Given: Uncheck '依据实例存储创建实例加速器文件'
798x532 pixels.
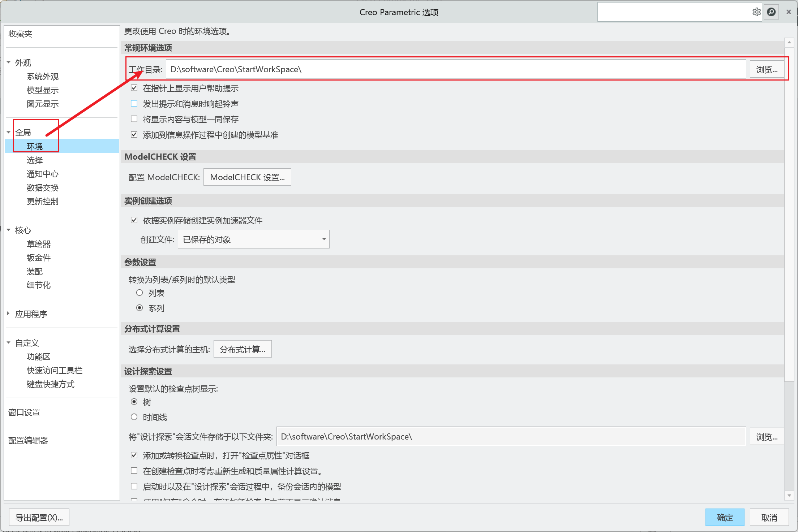Looking at the screenshot, I should tap(134, 220).
